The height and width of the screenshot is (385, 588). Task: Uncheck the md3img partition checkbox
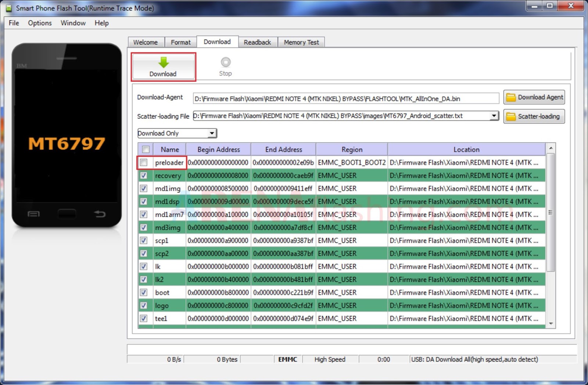click(x=144, y=227)
